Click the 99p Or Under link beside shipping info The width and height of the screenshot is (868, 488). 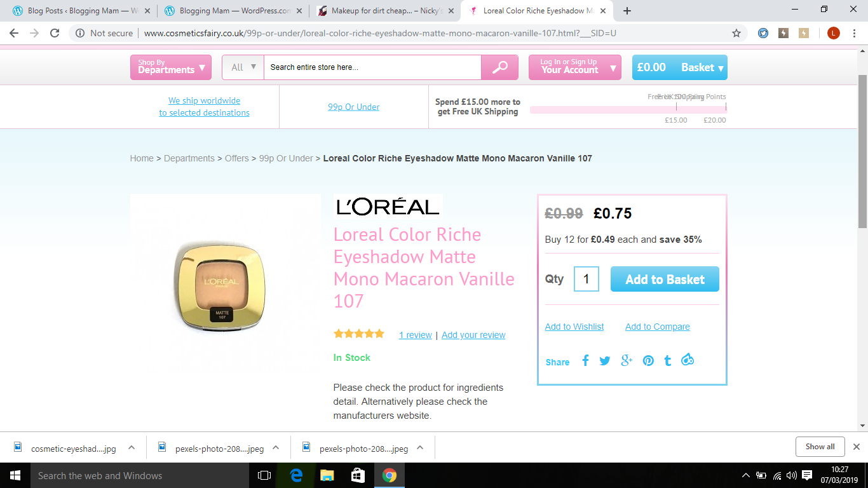tap(354, 107)
